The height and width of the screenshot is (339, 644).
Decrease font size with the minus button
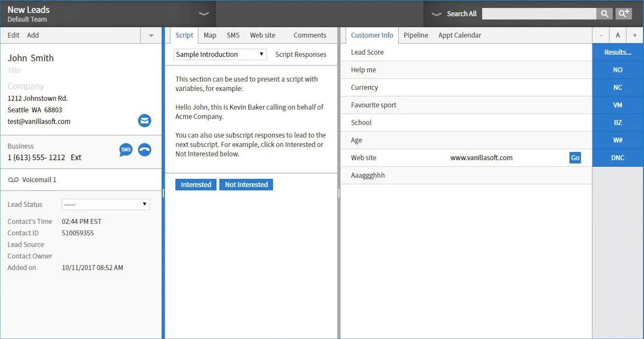(x=601, y=35)
